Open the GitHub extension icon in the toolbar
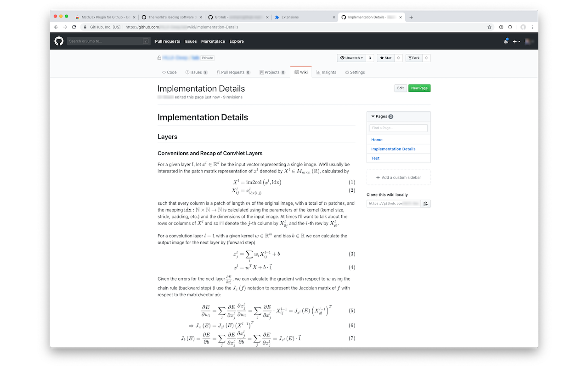 [510, 27]
